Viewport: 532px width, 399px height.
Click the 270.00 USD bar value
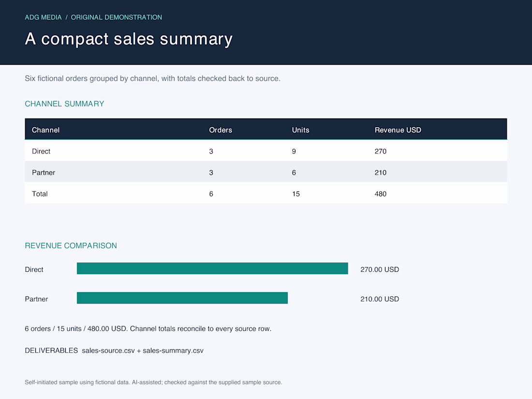[x=380, y=269]
